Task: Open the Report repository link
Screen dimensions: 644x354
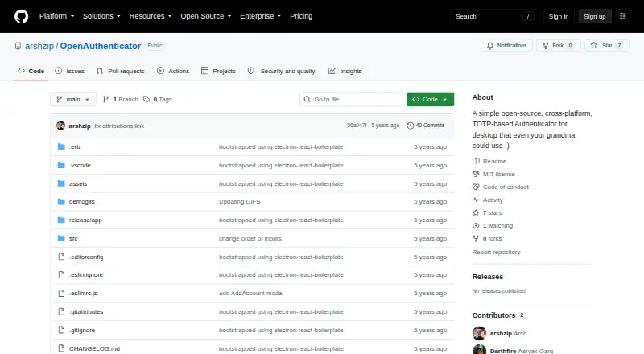Action: click(496, 252)
